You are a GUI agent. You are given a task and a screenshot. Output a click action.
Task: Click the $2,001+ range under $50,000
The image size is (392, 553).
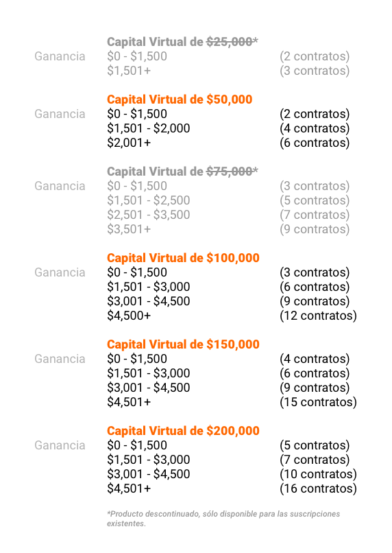(x=129, y=143)
